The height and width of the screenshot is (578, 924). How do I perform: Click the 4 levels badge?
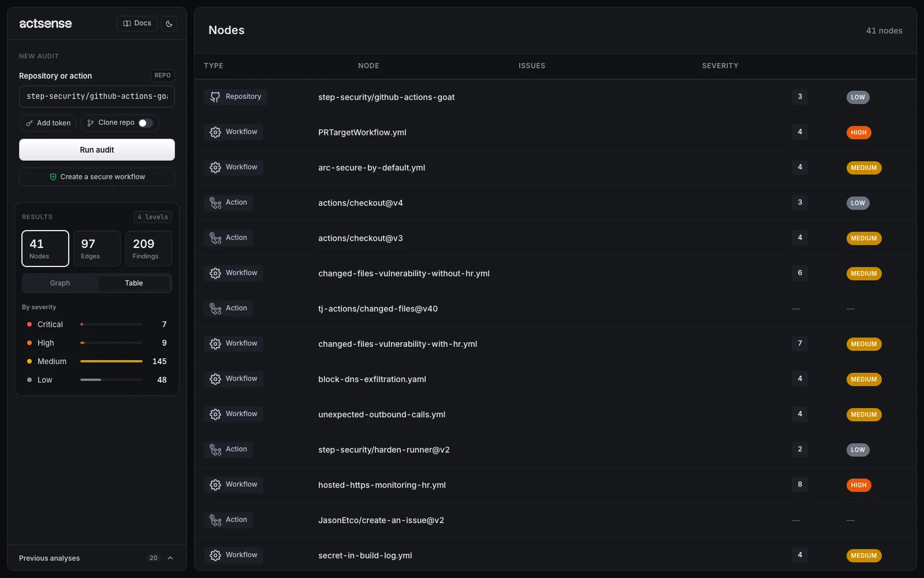tap(152, 217)
